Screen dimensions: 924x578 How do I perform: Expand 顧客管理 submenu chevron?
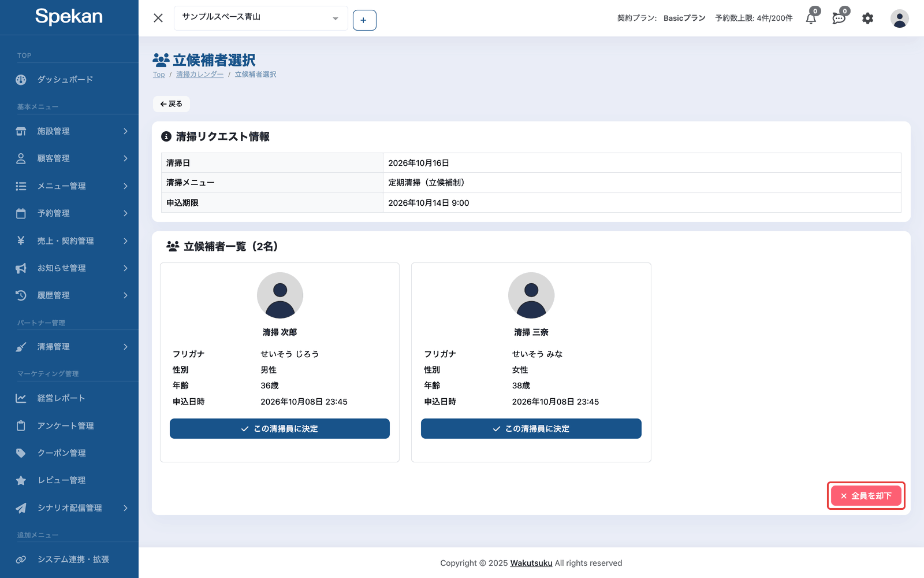[125, 158]
